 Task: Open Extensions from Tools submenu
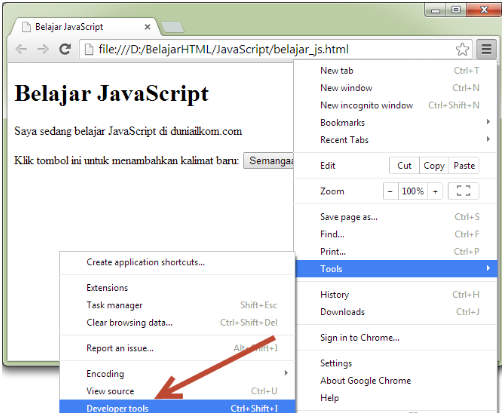click(x=177, y=288)
